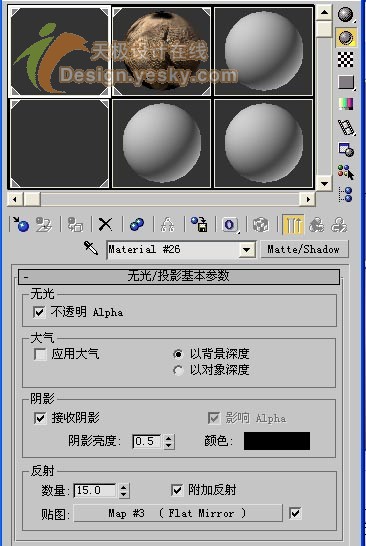Click the Matte/Shadow material type button
The image size is (366, 546).
tap(304, 249)
